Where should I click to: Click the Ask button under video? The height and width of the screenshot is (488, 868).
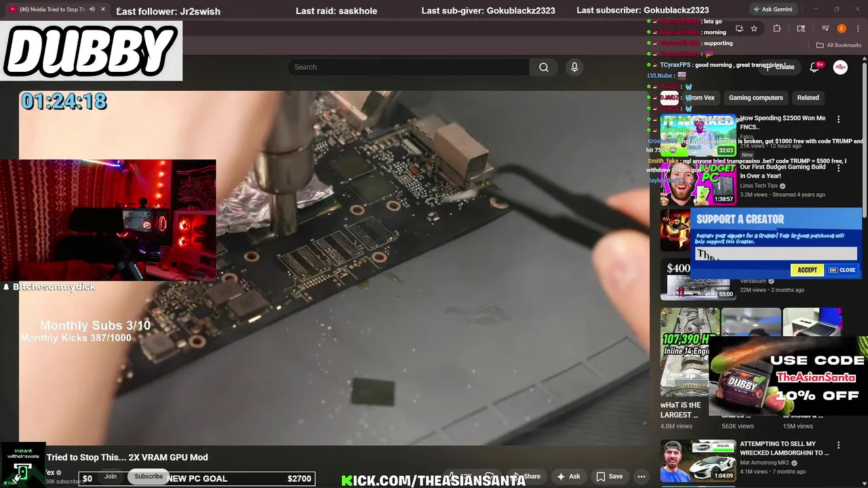pos(568,476)
